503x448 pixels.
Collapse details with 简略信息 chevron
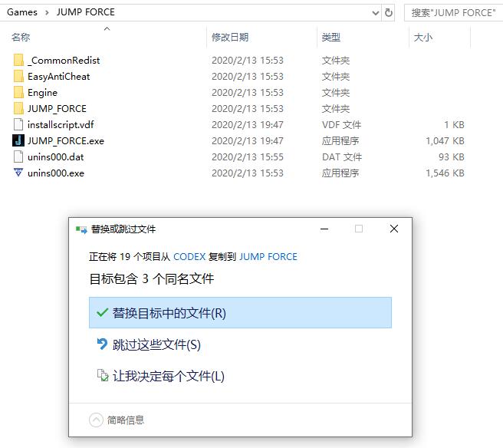[96, 420]
